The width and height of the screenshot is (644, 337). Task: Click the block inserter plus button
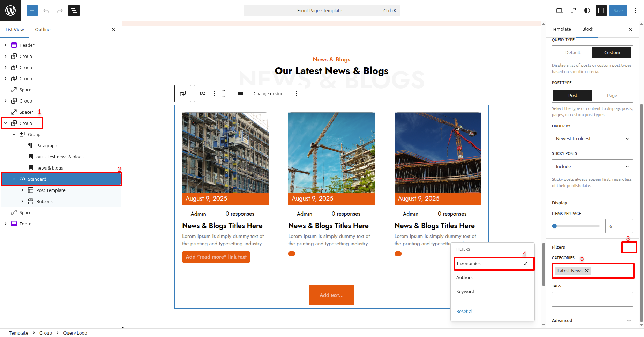point(32,10)
